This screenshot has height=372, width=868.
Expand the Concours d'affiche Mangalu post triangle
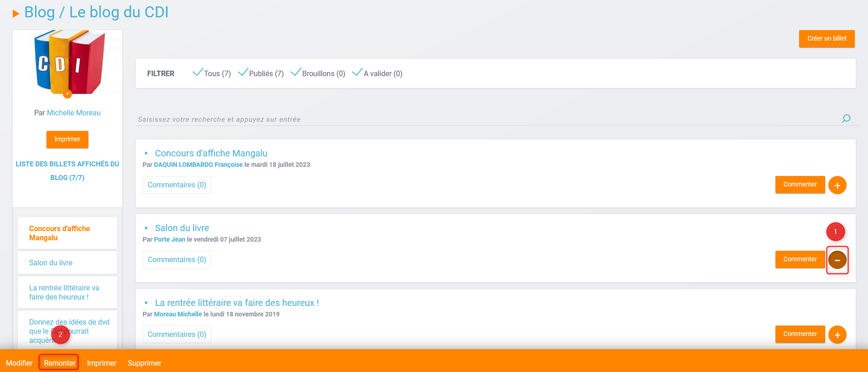[146, 154]
